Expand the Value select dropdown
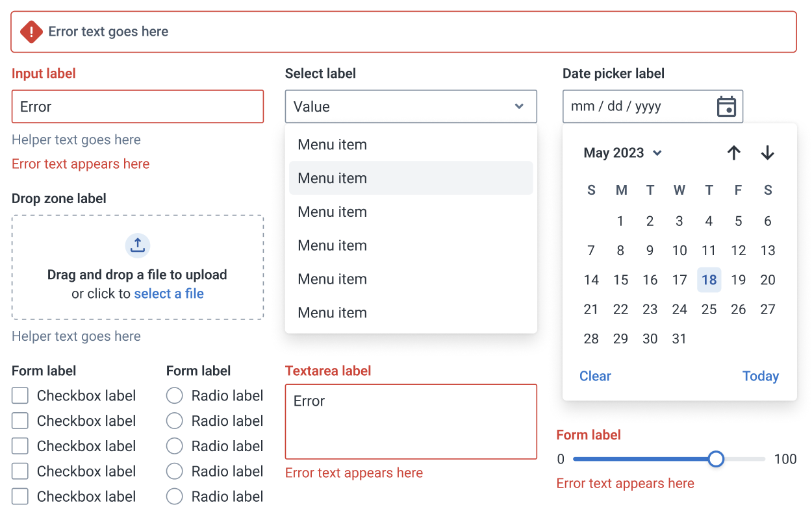The image size is (812, 518). tap(411, 106)
